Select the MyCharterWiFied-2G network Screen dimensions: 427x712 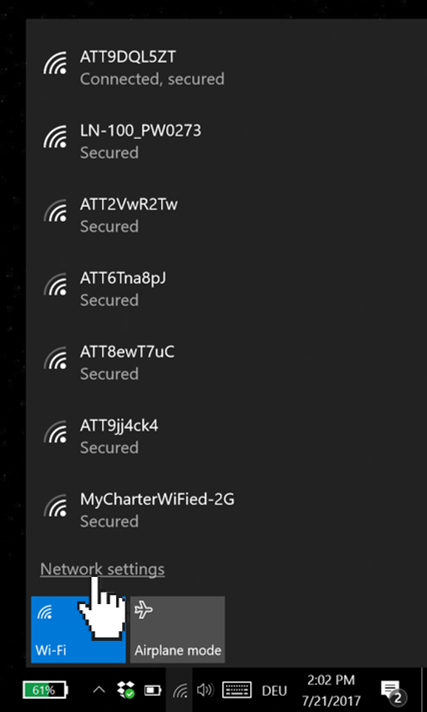tap(226, 510)
